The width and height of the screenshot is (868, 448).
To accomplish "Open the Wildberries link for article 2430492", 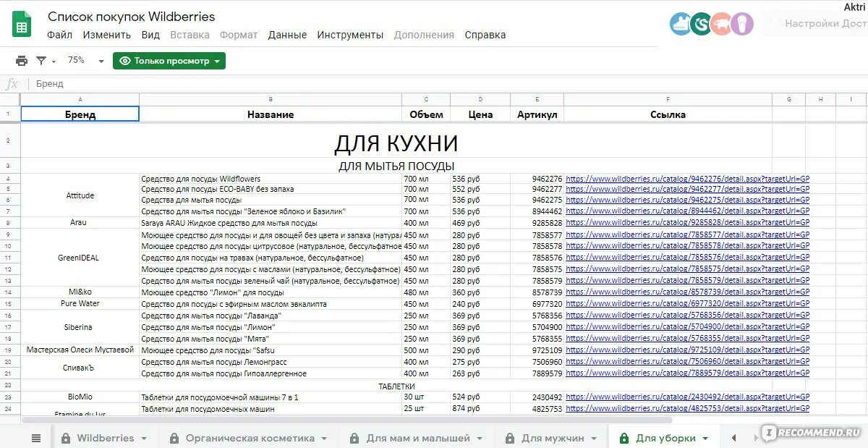I will (687, 397).
